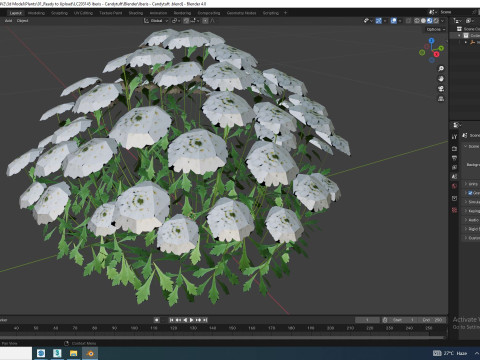Select wireframe viewport shading
Screen dimensions: 480x360
click(x=417, y=21)
